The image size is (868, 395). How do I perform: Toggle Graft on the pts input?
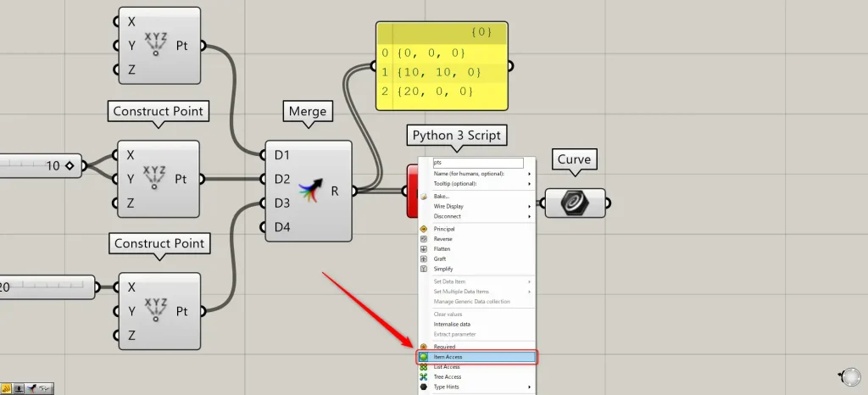point(439,259)
